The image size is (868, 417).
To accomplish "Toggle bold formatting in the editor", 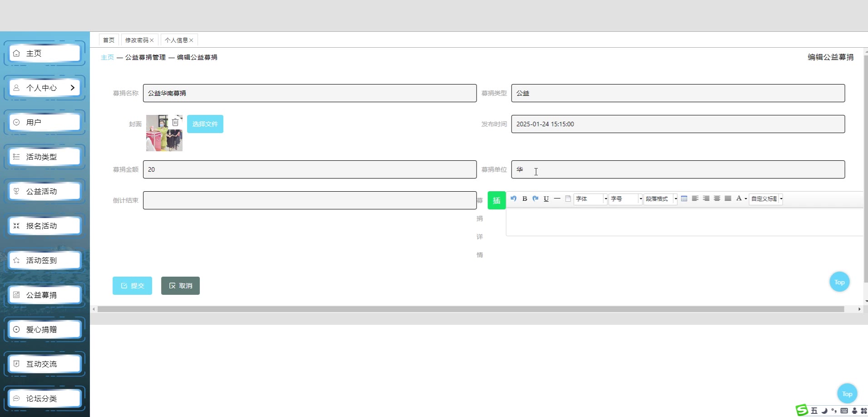I will point(524,199).
